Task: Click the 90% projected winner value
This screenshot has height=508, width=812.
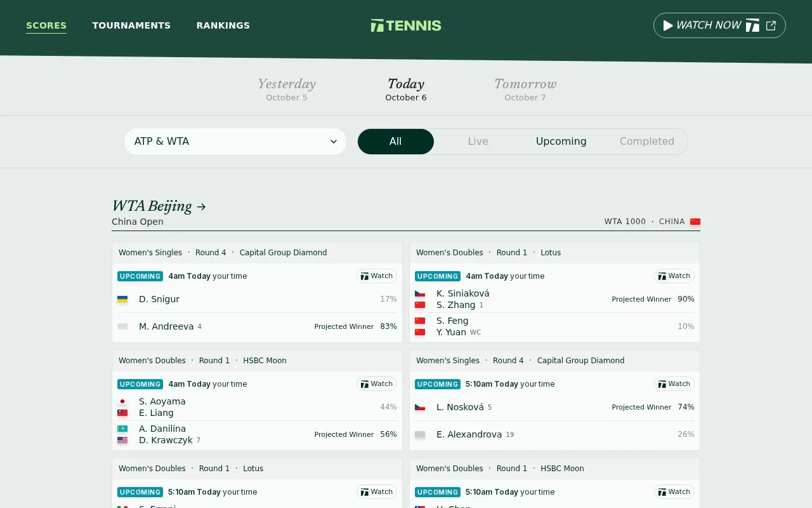Action: (x=686, y=299)
